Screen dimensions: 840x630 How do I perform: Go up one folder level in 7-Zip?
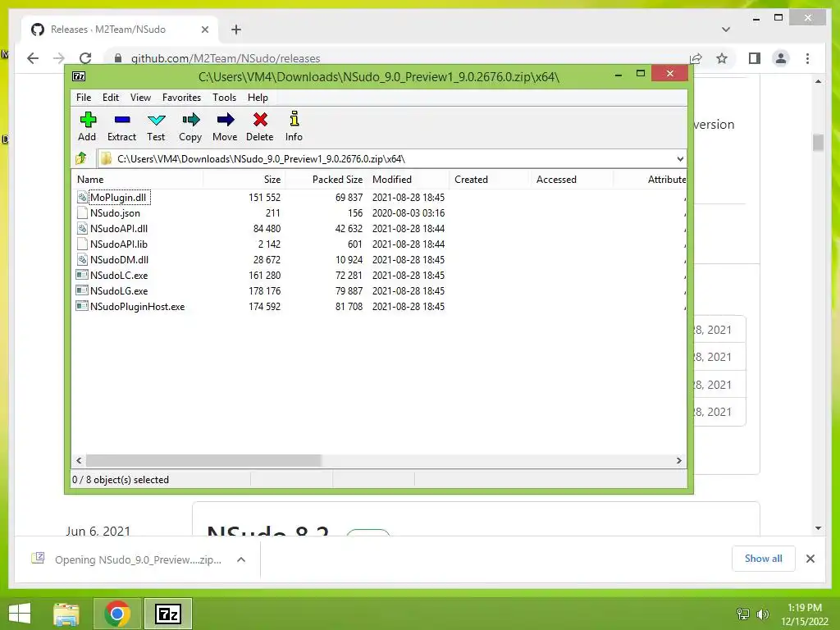(x=81, y=158)
